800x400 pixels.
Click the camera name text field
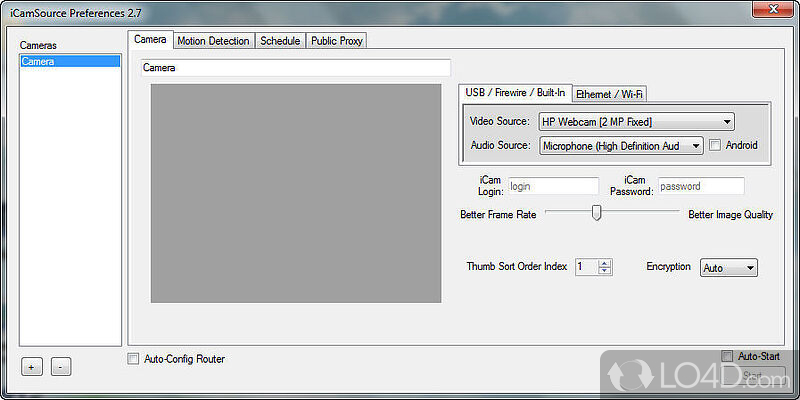tap(295, 68)
